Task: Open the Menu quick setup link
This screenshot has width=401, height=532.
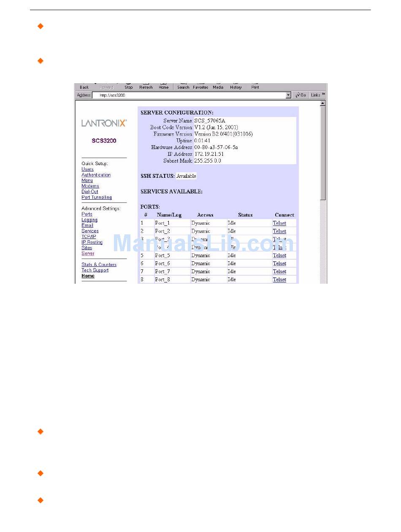Action: [87, 180]
